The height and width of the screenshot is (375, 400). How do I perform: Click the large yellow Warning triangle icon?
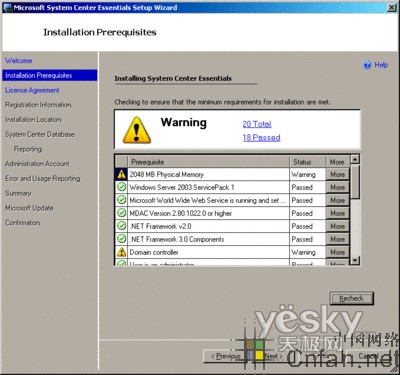click(x=137, y=130)
